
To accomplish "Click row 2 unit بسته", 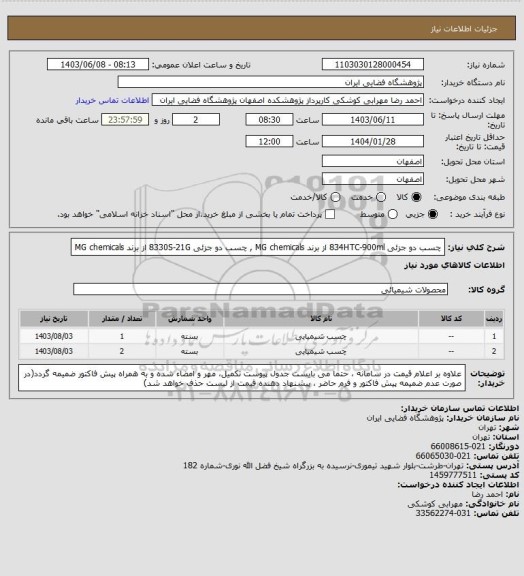I will click(190, 352).
